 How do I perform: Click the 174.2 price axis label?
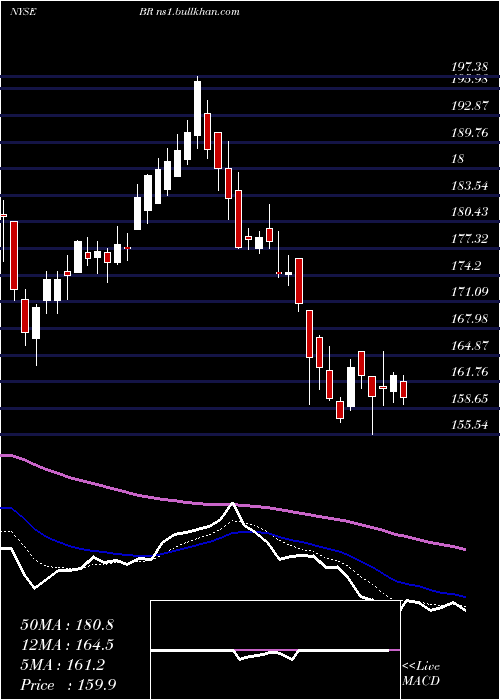pyautogui.click(x=467, y=266)
